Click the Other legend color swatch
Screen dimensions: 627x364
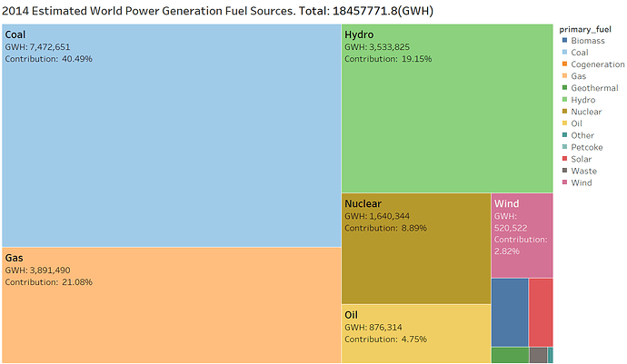click(x=564, y=135)
